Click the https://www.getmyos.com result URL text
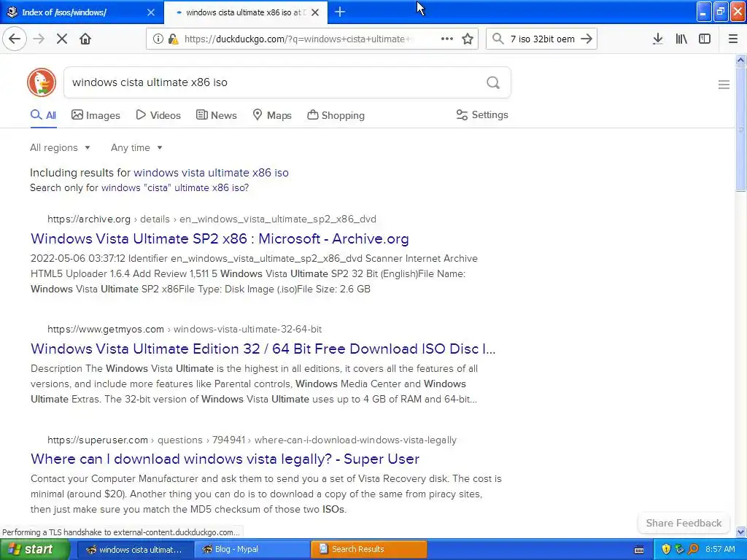Screen dimensions: 747x560 click(106, 329)
